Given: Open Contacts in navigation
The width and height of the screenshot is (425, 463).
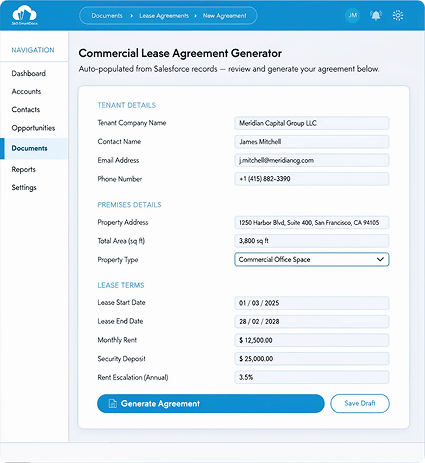Looking at the screenshot, I should pos(26,109).
